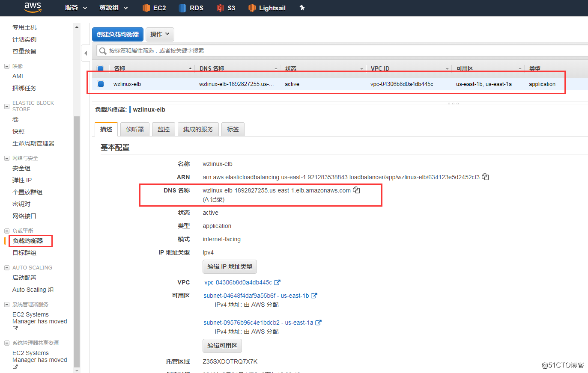The image size is (588, 373).
Task: Open the 操作 actions dropdown
Action: pos(160,34)
